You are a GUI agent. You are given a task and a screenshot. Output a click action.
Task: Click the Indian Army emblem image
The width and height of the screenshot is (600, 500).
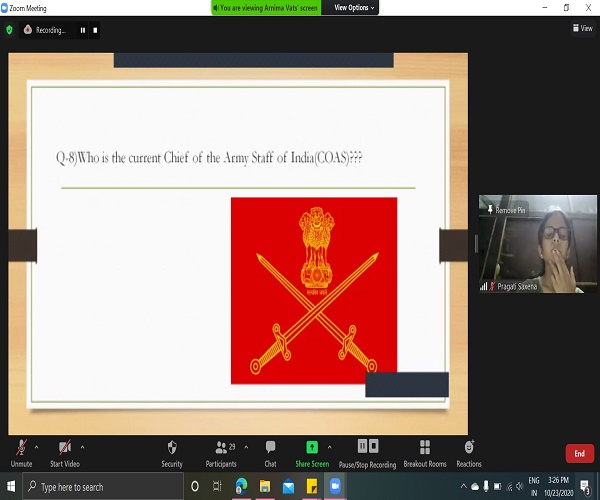[314, 291]
